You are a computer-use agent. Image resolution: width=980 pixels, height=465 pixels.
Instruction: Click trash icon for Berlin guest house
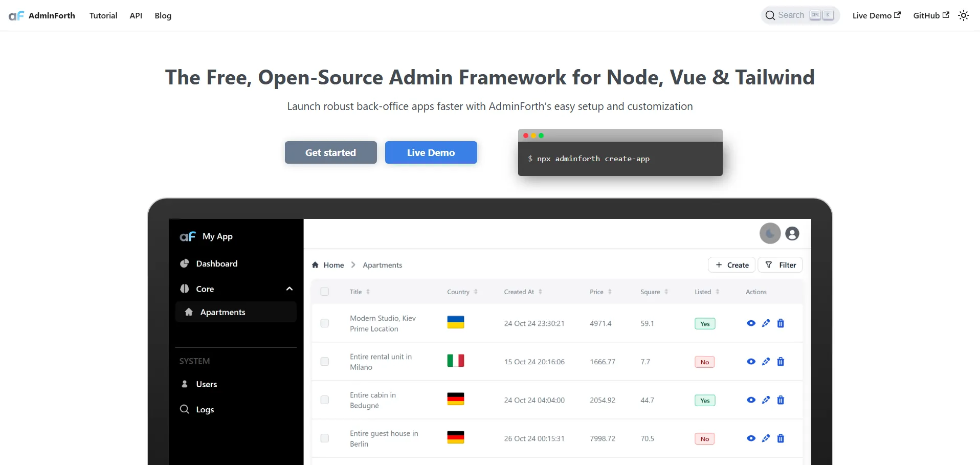coord(781,438)
